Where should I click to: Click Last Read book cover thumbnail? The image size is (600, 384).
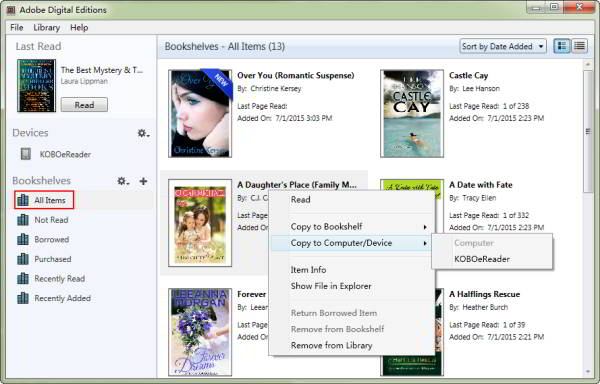coord(36,85)
